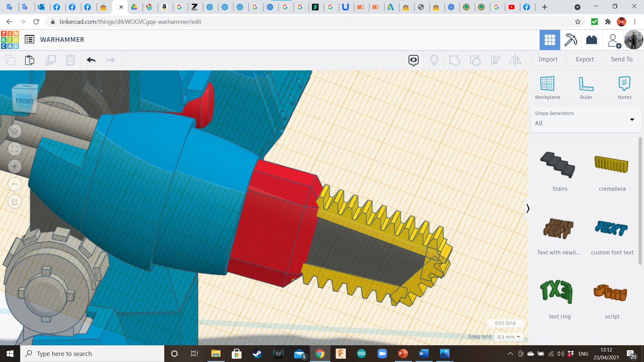The width and height of the screenshot is (644, 362).
Task: Open the Snap Grid 0.1 mm dropdown
Action: tap(508, 337)
